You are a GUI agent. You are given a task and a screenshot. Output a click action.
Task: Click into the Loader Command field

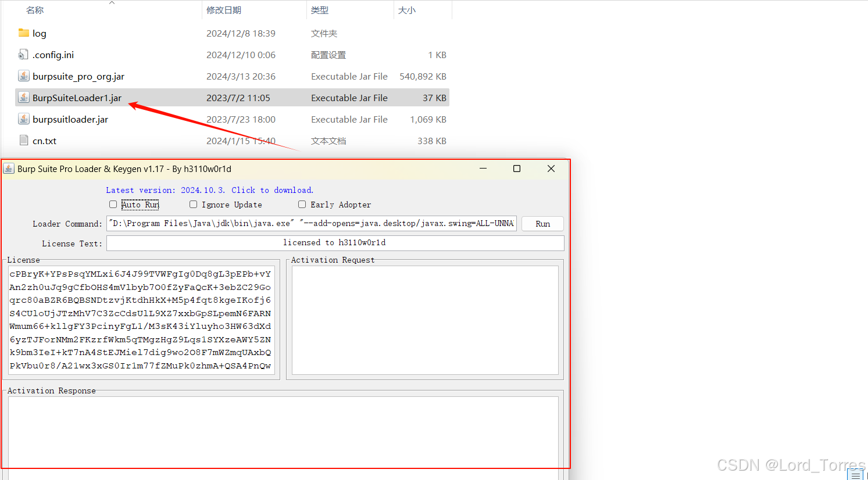pyautogui.click(x=312, y=224)
